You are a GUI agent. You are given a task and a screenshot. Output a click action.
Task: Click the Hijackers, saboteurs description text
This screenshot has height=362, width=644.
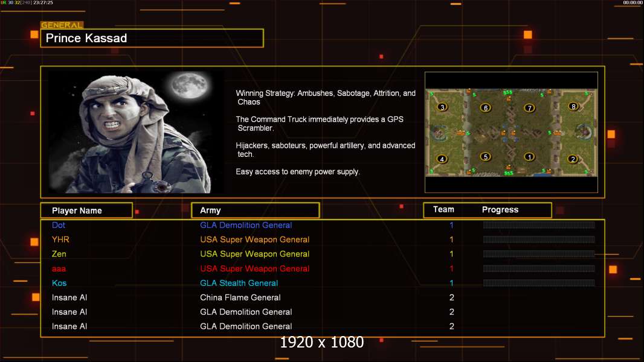(325, 150)
